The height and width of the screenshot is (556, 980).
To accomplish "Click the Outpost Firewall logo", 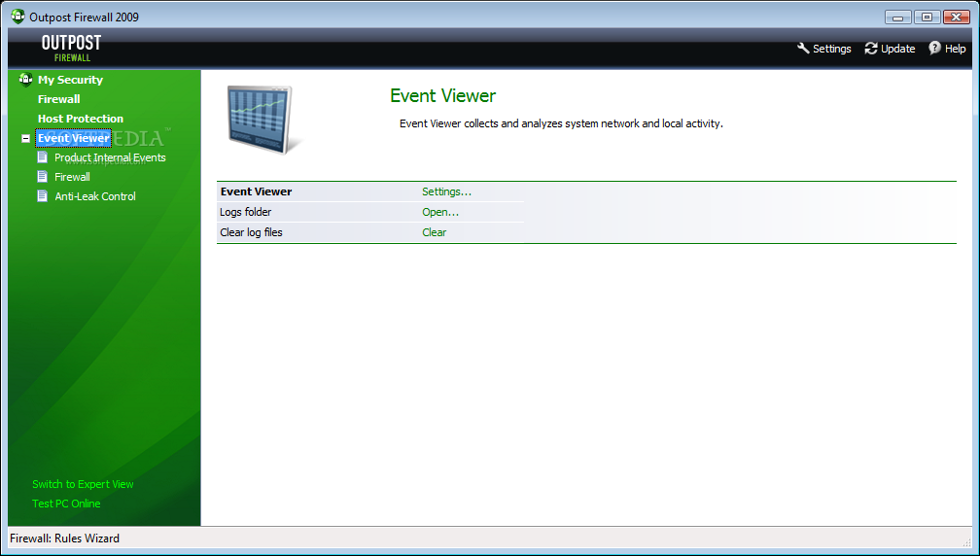I will coord(71,48).
